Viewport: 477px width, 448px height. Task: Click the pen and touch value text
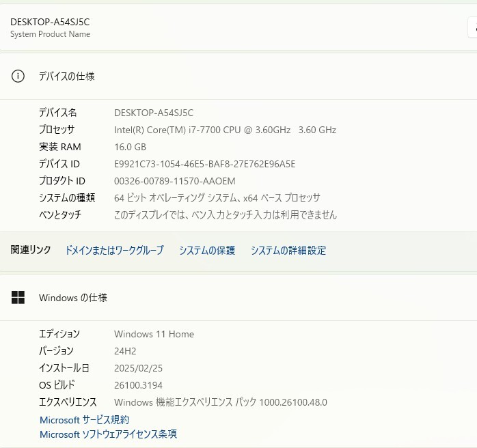coord(226,215)
